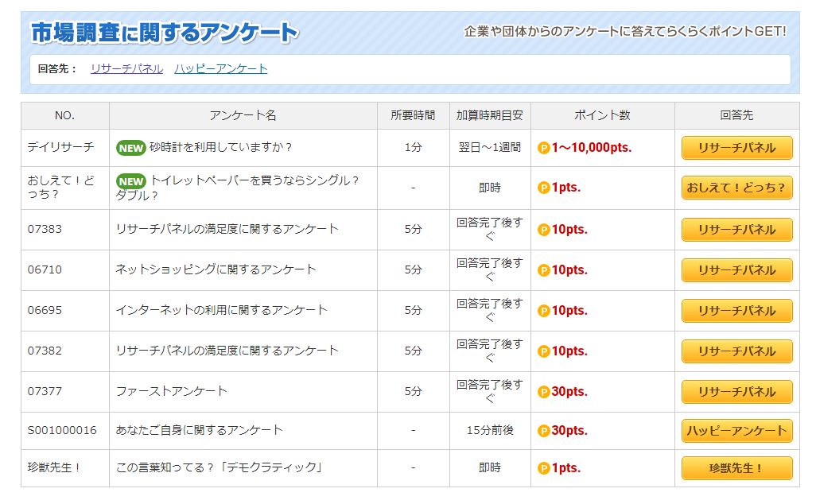Click リサーチパネル button for survey 07377
This screenshot has height=504, width=816.
(737, 392)
